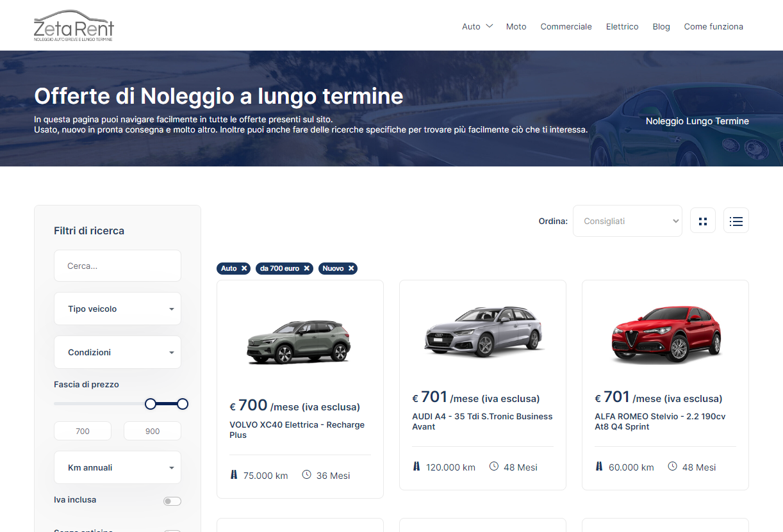Image resolution: width=783 pixels, height=532 pixels.
Task: Click the '48 Mesi' text on the Alfa Romeo card
Action: 699,467
